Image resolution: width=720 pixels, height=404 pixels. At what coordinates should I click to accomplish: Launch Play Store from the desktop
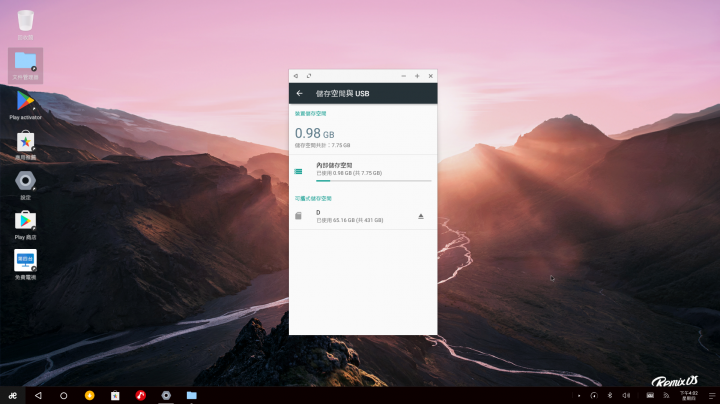(25, 223)
